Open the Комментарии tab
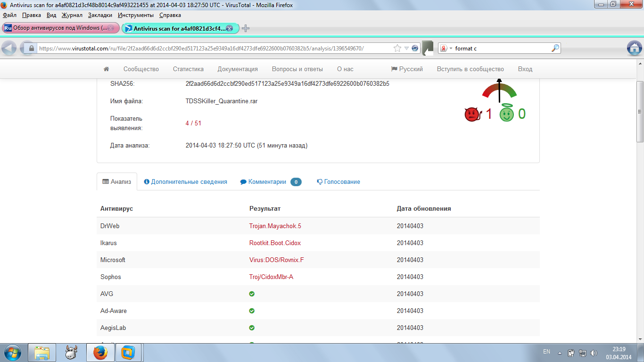This screenshot has width=644, height=362. [267, 181]
